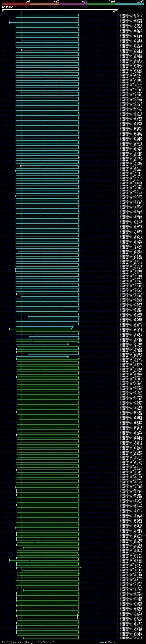This screenshot has width=146, height=644.
Task: Select hit label UniRef100_P93407
Action: tap(131, 409)
